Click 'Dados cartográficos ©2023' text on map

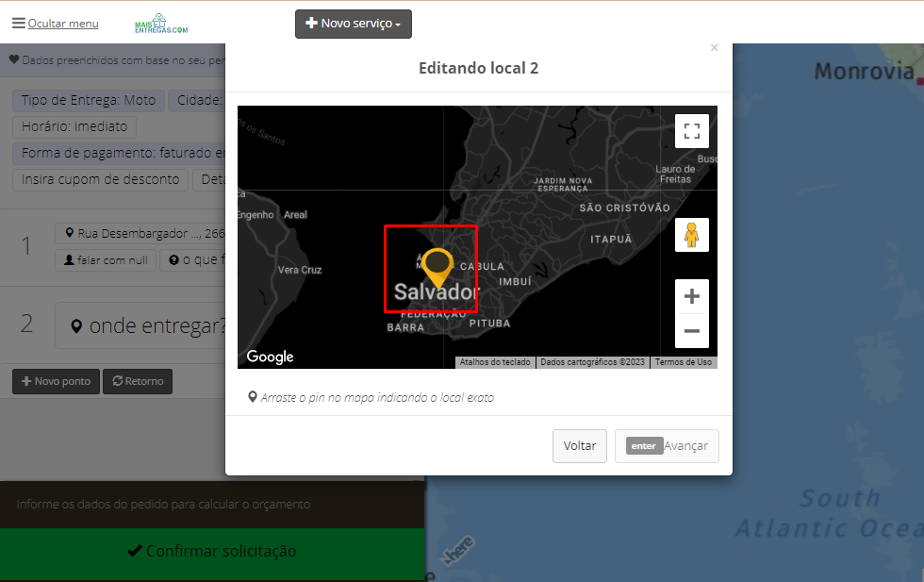point(592,362)
